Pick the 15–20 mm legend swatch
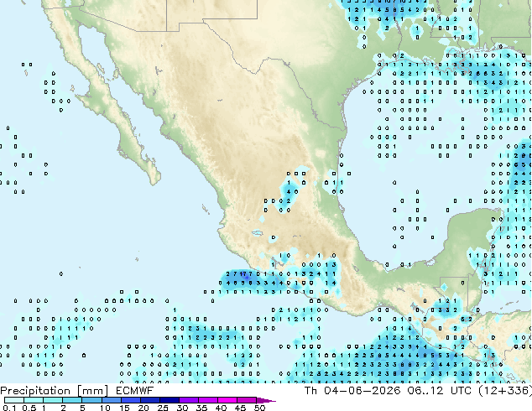The image size is (532, 411). coord(131,400)
